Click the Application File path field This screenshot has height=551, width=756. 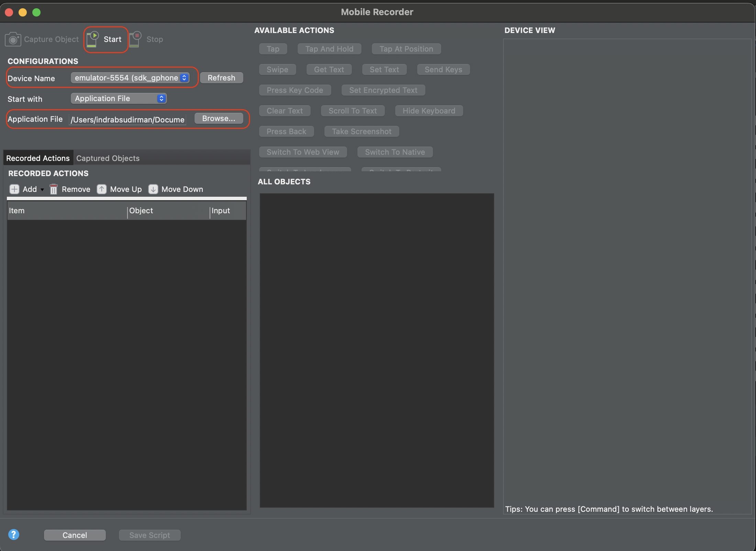point(127,120)
